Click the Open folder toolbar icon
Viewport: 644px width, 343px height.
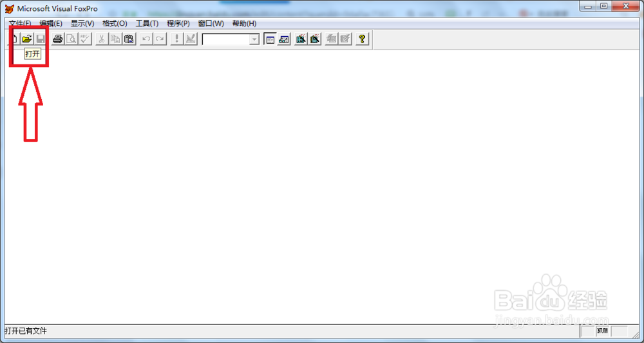(27, 39)
